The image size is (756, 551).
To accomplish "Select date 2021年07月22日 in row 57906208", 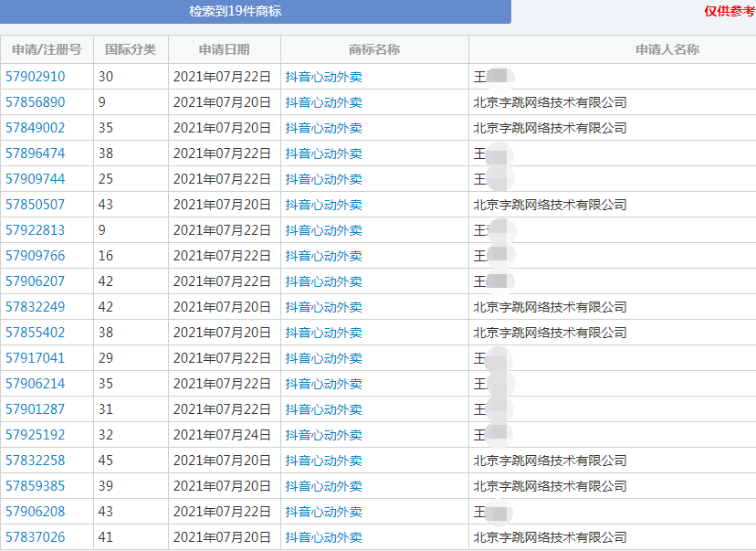I will point(222,512).
